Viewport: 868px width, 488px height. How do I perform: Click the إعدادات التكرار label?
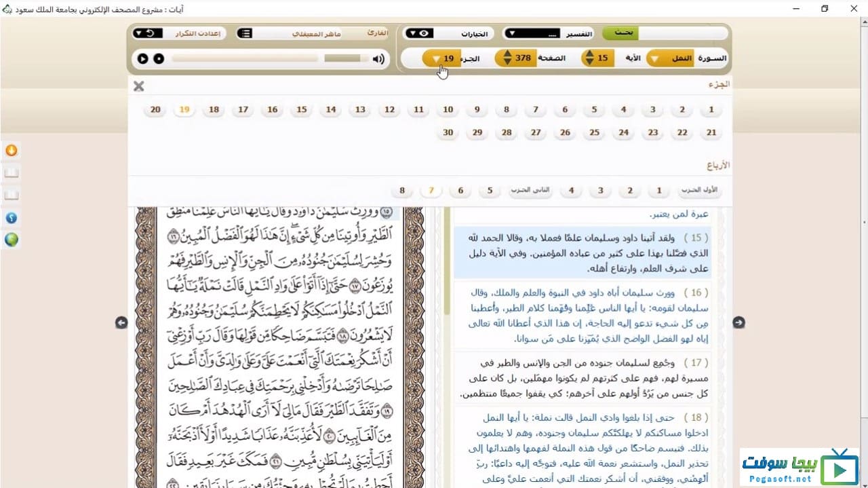coord(197,33)
